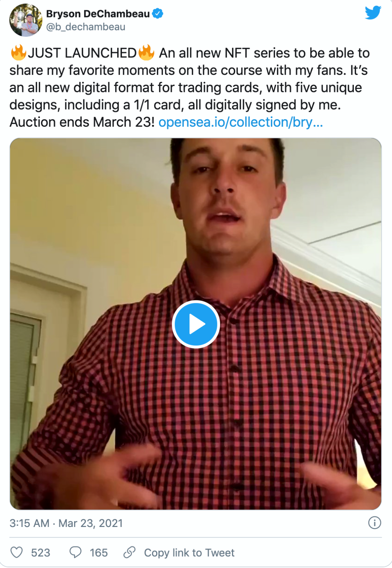Click the 'Auction ends March 23!' text
Image resolution: width=392 pixels, height=568 pixels.
click(82, 122)
